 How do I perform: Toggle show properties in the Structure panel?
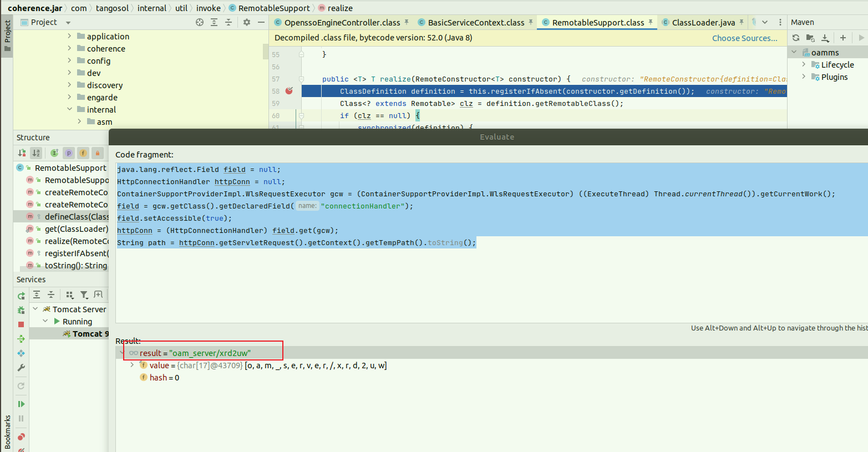click(69, 153)
